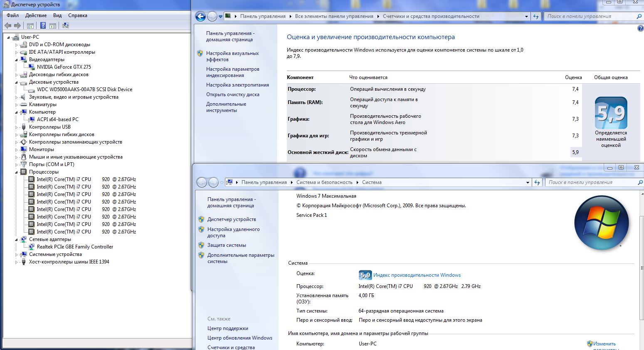Open Дополнительные параметры системы link
The width and height of the screenshot is (644, 350).
241,258
